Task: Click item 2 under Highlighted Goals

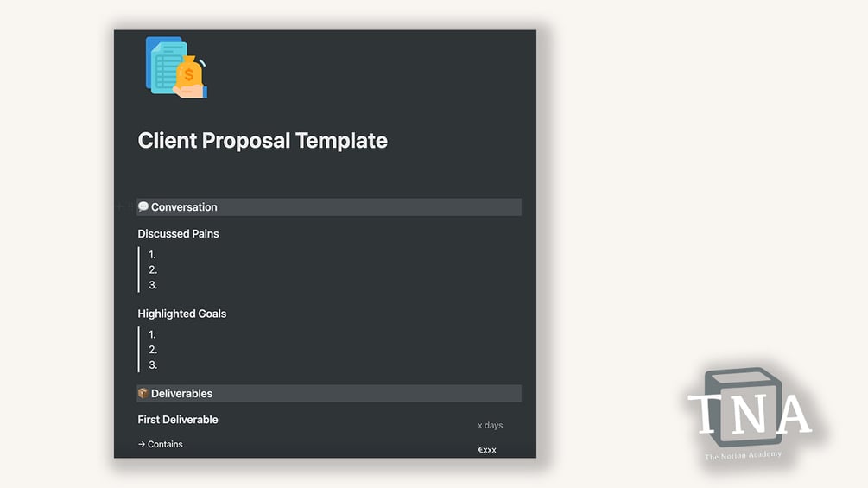Action: (x=153, y=350)
